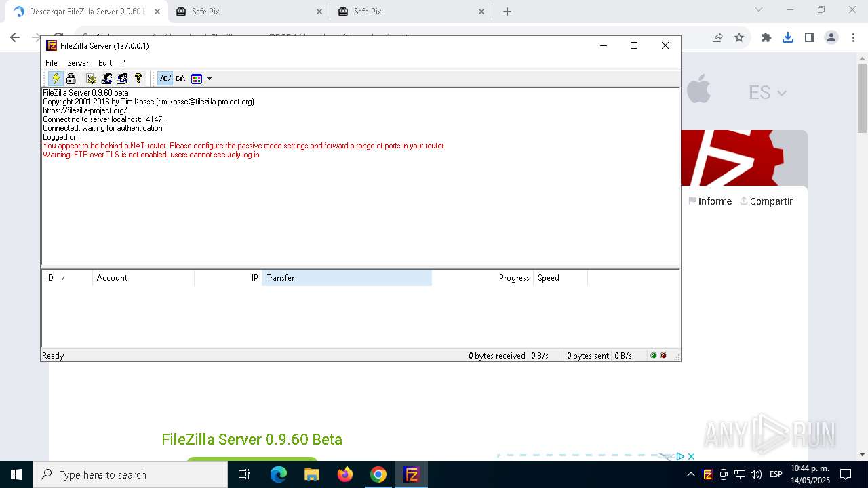
Task: Click the Apple logo on webpage
Action: pyautogui.click(x=698, y=90)
